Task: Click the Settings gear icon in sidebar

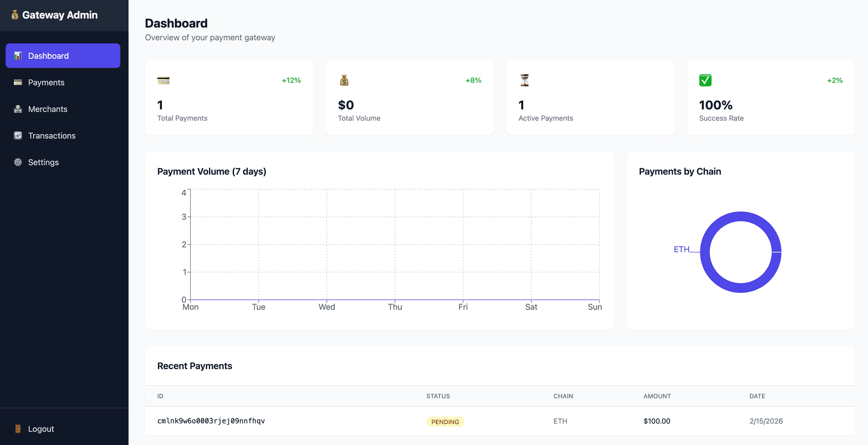Action: [18, 162]
